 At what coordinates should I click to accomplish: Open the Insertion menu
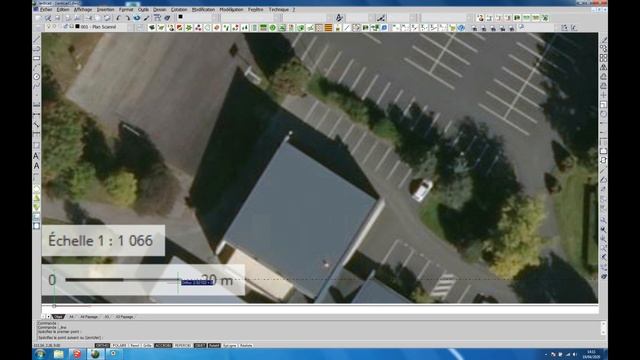pos(105,9)
